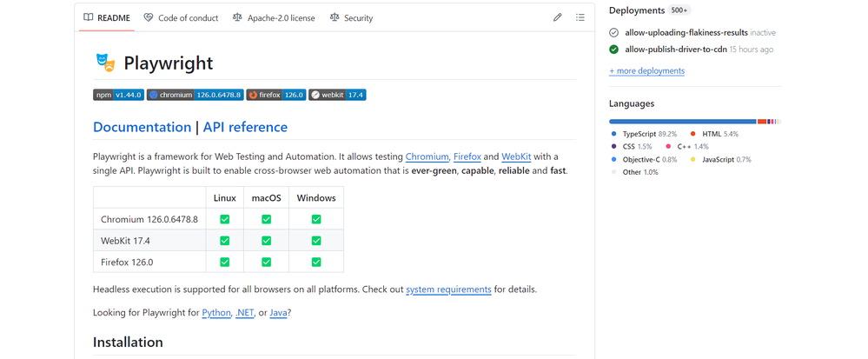The height and width of the screenshot is (359, 868).
Task: Click the Firefox 126.0 table cell
Action: pos(149,262)
